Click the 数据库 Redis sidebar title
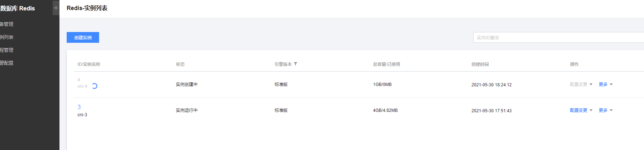 pos(18,8)
